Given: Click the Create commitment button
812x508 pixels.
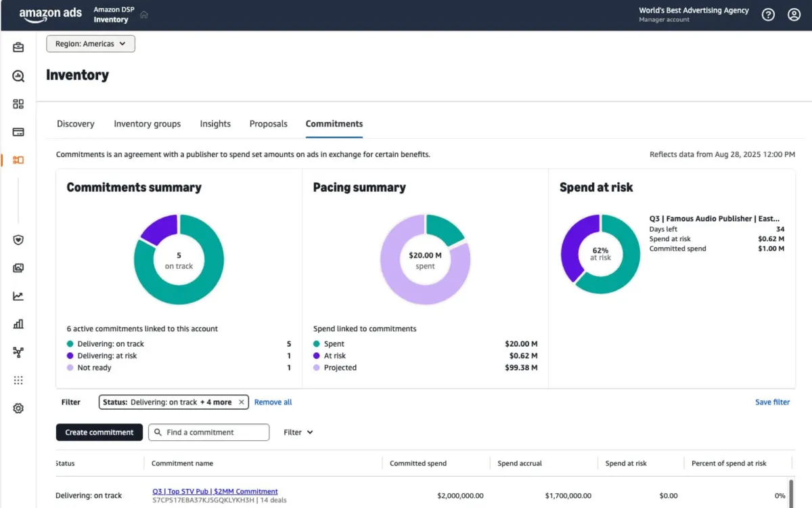Looking at the screenshot, I should [x=99, y=432].
